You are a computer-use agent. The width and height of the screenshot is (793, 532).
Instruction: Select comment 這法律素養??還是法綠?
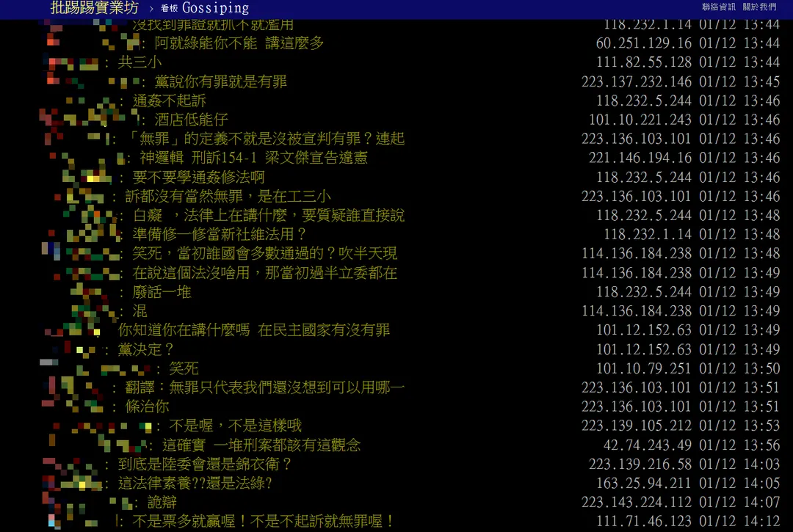(x=195, y=484)
